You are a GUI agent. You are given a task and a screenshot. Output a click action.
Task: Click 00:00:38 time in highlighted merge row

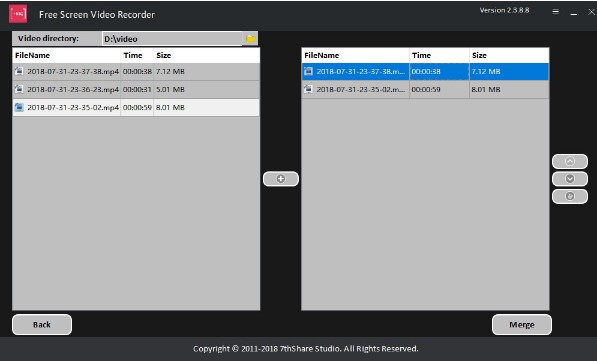[426, 72]
